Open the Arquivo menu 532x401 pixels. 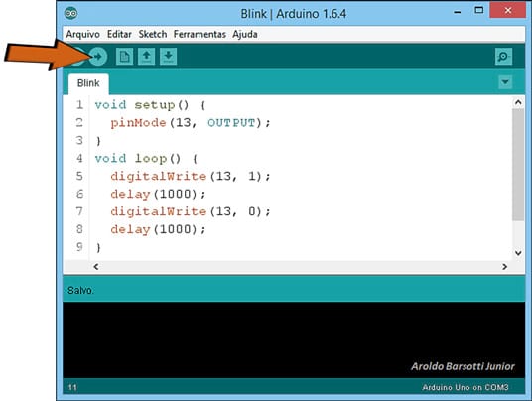(82, 35)
